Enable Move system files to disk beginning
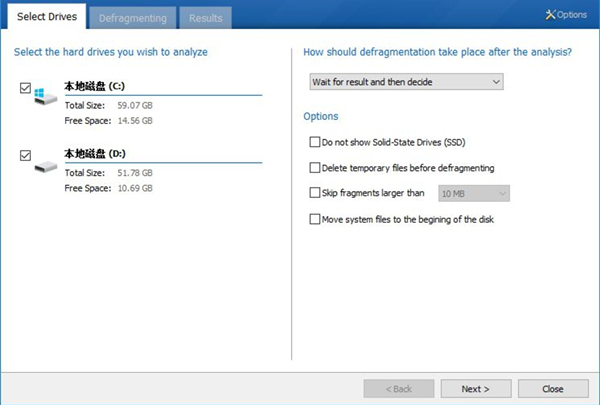This screenshot has width=600, height=405. 316,219
